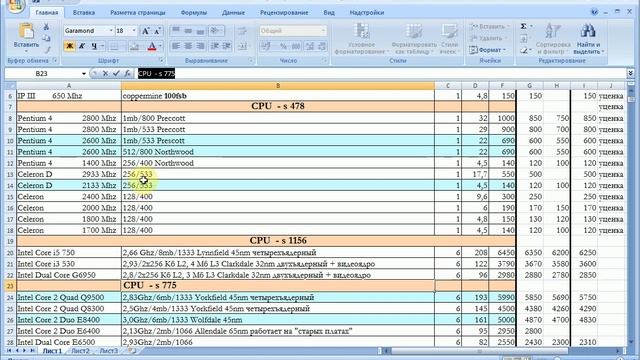Switch to the Разметка страницы tab
Image resolution: width=640 pixels, height=360 pixels.
click(138, 13)
